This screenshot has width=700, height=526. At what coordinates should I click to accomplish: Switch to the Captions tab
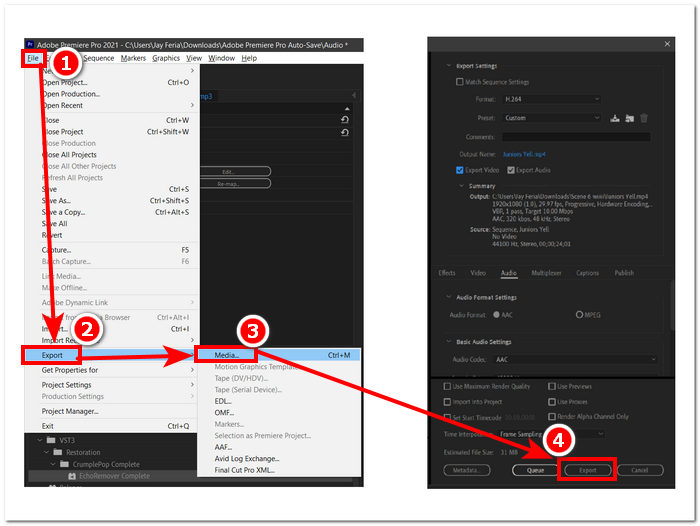(x=587, y=273)
